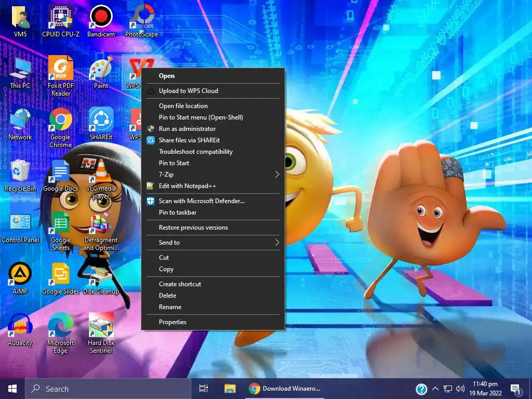Open the Windows Start button
This screenshot has height=399, width=532.
12,389
